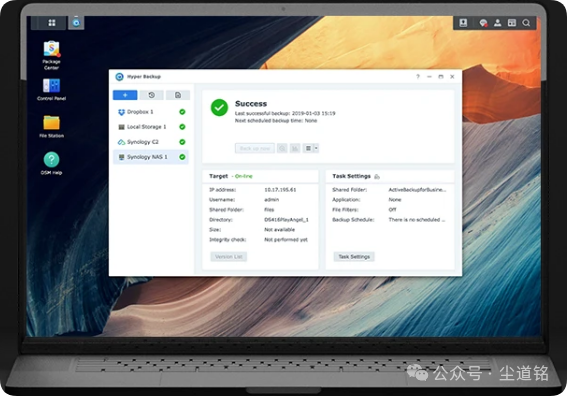Open the Backup Explorer magnifier button

282,148
